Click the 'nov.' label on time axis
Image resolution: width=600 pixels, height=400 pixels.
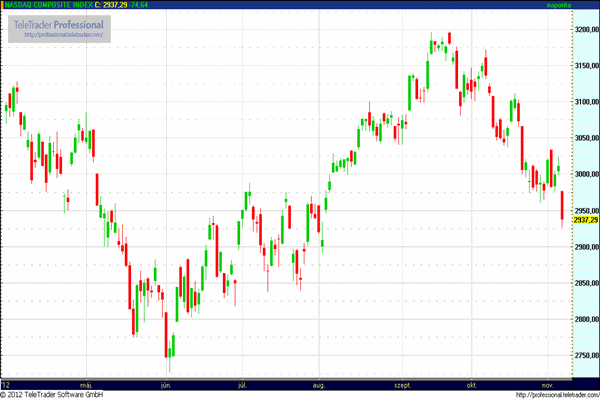546,384
